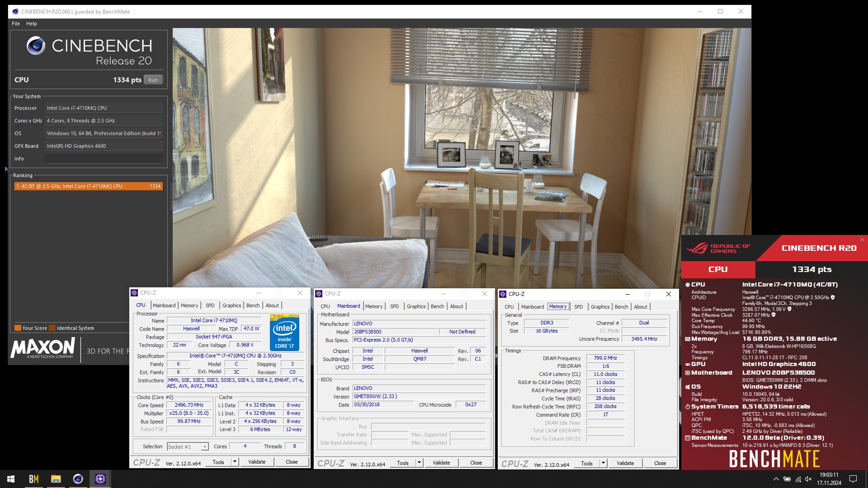Switch to Mainboard tab in CPU-Z processor window
The image size is (868, 488).
tap(164, 305)
